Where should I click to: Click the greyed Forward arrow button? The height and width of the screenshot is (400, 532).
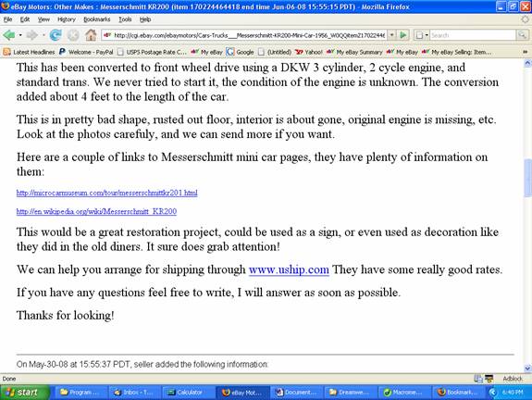[32, 35]
